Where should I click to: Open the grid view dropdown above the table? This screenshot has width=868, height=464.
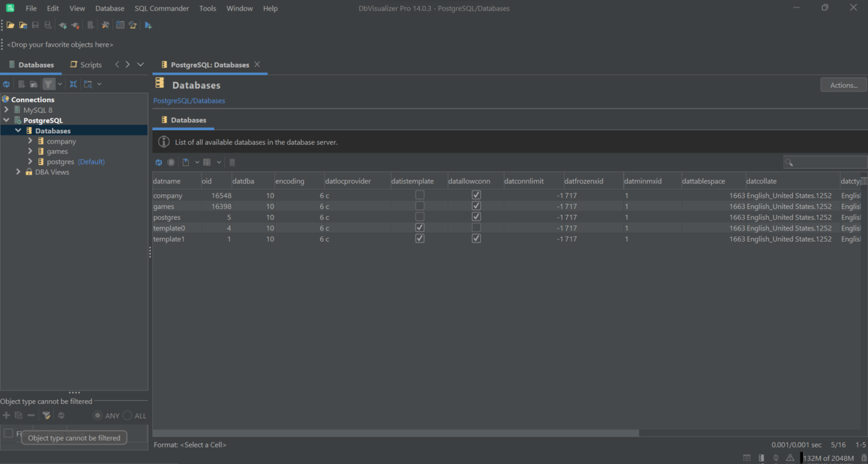(x=218, y=162)
